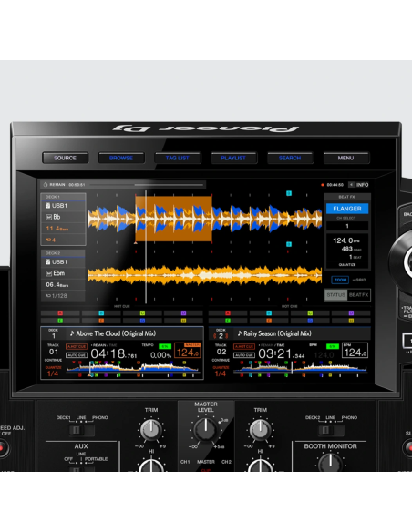Switch to the STATUS tab
The image size is (412, 532).
pyautogui.click(x=335, y=295)
